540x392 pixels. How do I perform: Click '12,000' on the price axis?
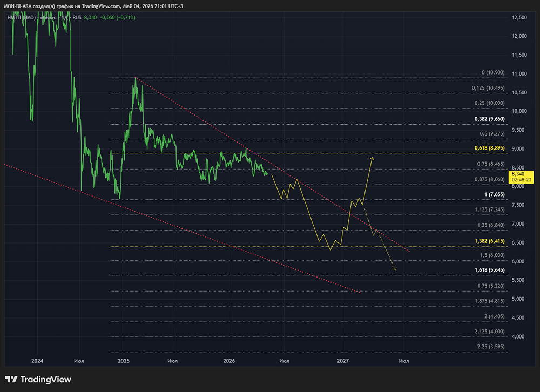click(x=519, y=36)
